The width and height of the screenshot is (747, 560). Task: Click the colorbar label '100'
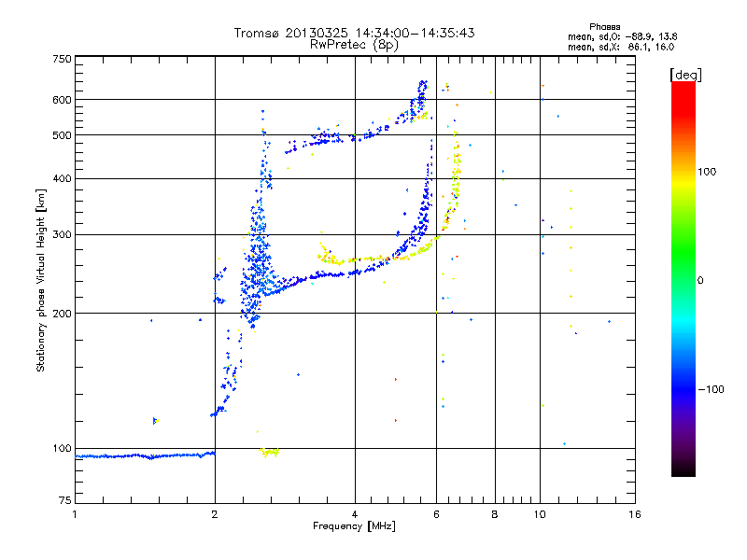tap(707, 172)
